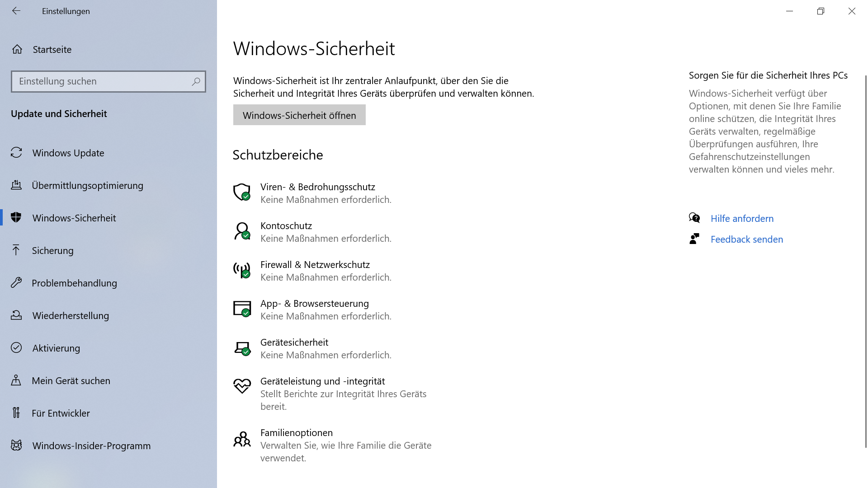
Task: Click the Problembehandlung wrench icon
Action: (16, 283)
